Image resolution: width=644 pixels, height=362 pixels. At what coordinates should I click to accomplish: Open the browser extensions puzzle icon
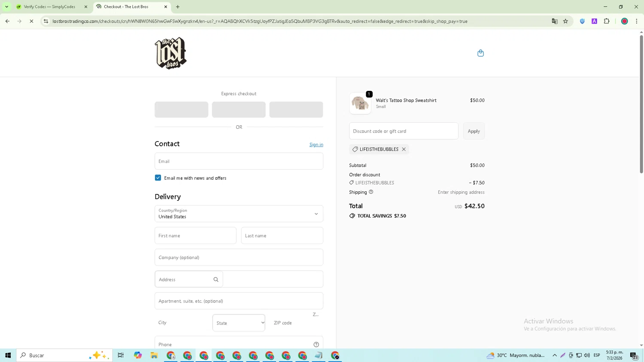[x=607, y=21]
